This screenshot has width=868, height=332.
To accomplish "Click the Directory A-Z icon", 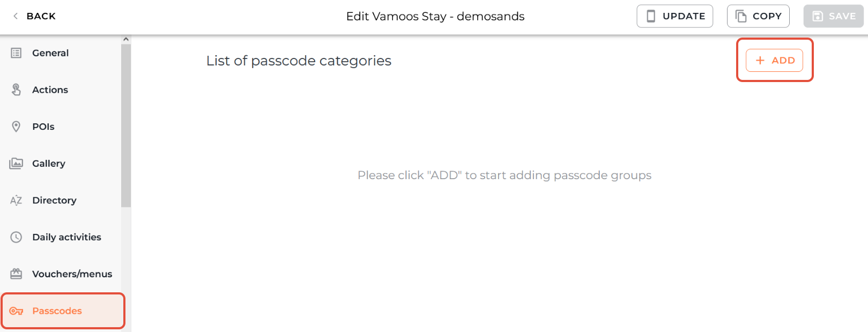I will (x=16, y=201).
